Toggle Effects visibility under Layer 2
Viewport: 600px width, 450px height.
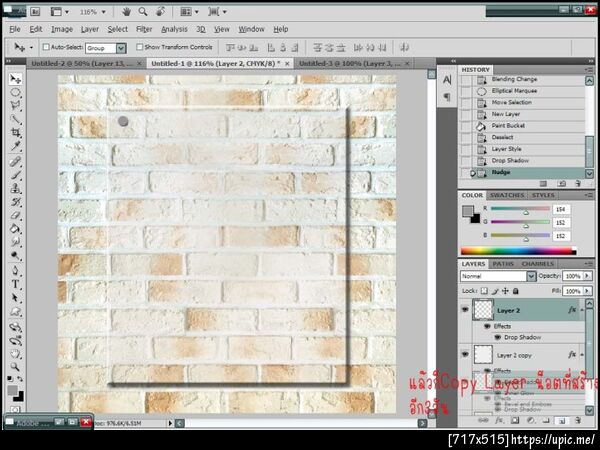click(x=487, y=326)
